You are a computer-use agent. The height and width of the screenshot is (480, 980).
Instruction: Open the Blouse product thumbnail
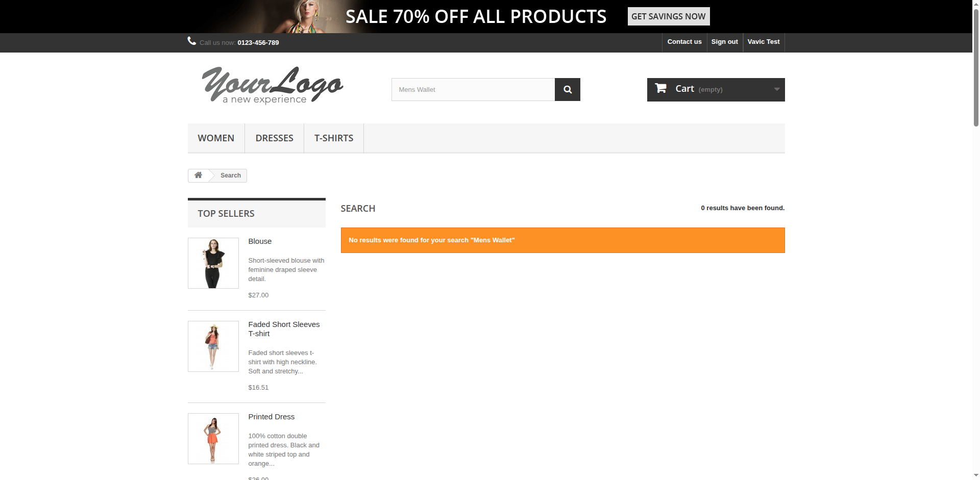213,263
